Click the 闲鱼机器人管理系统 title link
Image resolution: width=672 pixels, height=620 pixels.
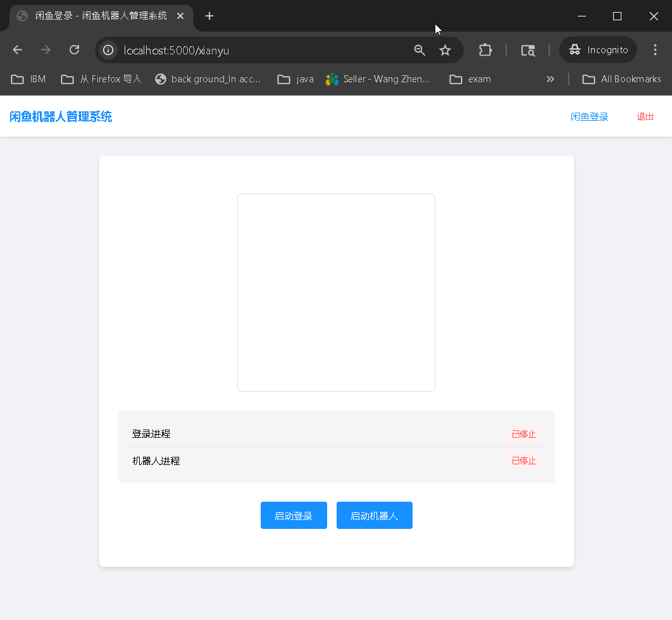click(60, 116)
